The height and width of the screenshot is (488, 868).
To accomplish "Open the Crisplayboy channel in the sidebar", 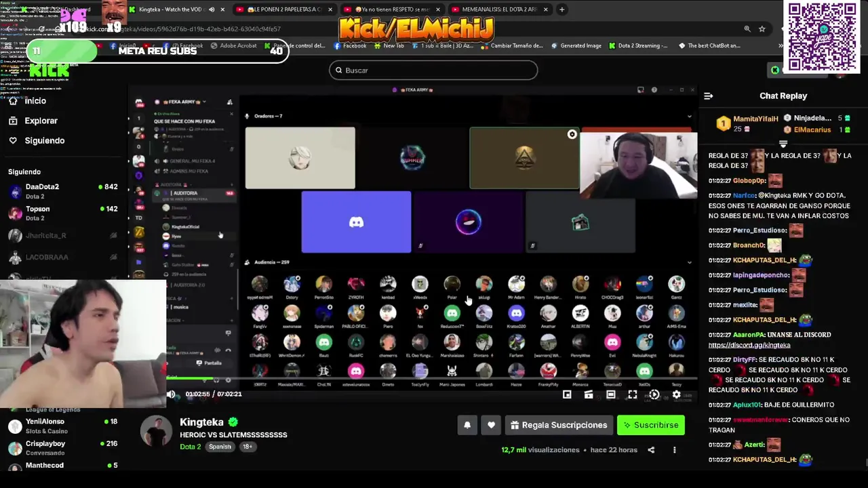I will [63, 448].
